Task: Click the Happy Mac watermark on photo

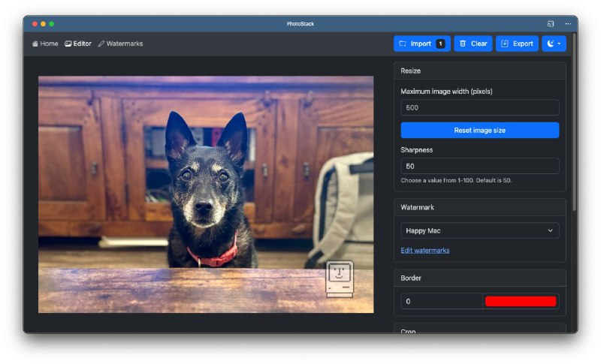Action: pyautogui.click(x=340, y=278)
